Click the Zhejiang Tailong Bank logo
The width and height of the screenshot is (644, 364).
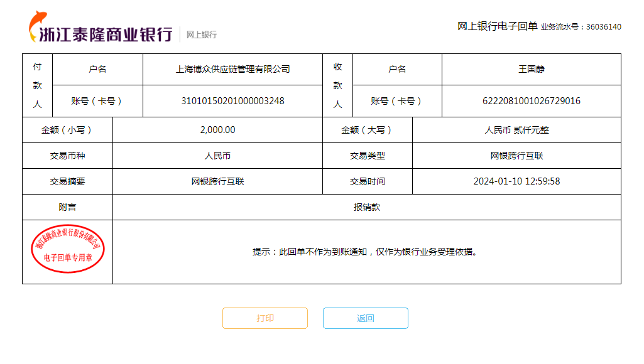[x=101, y=29]
